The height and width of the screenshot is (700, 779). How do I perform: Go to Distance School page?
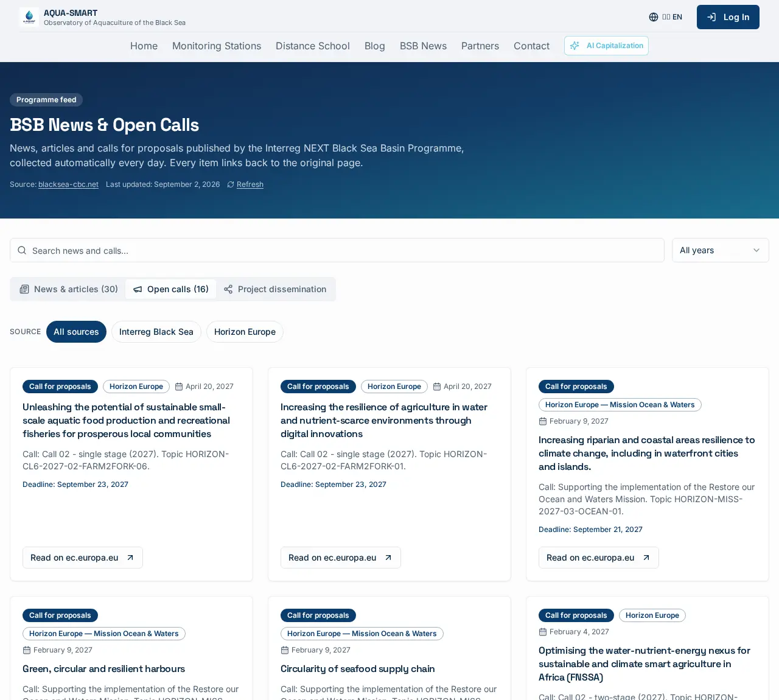coord(313,46)
